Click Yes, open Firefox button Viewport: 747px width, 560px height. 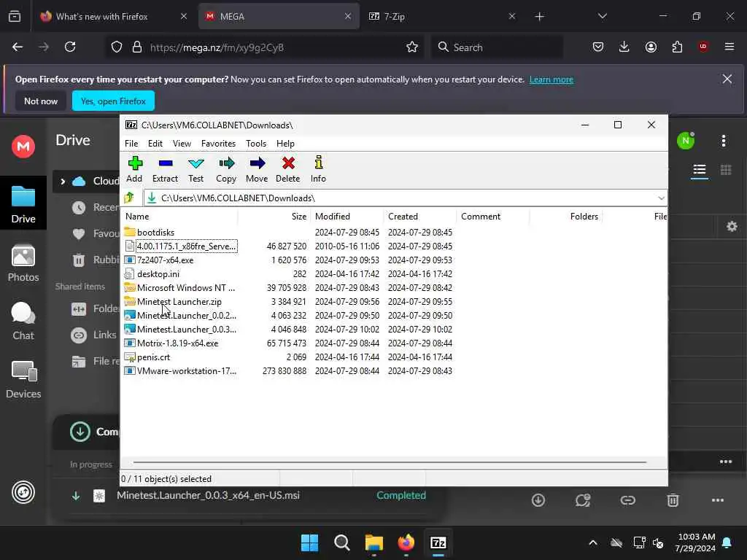(113, 101)
